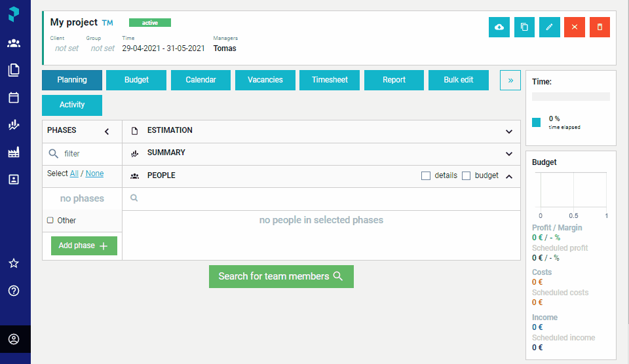The width and height of the screenshot is (629, 364).
Task: Click the phases filter input field
Action: tap(83, 154)
